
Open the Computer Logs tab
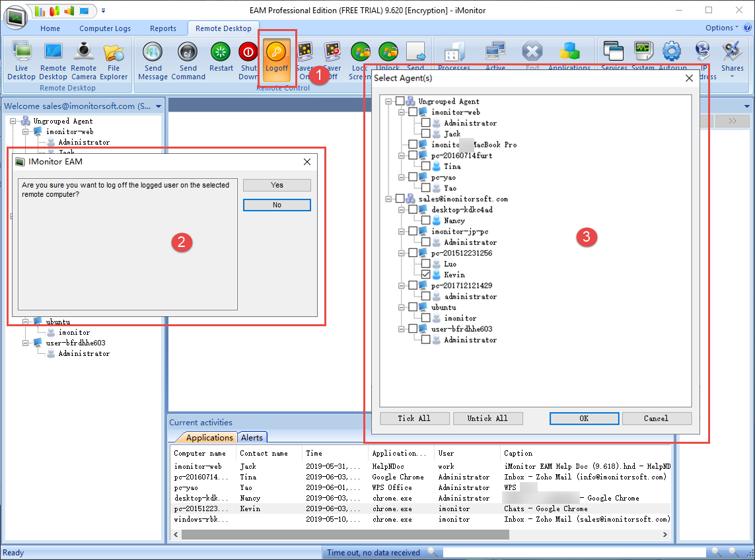(105, 28)
